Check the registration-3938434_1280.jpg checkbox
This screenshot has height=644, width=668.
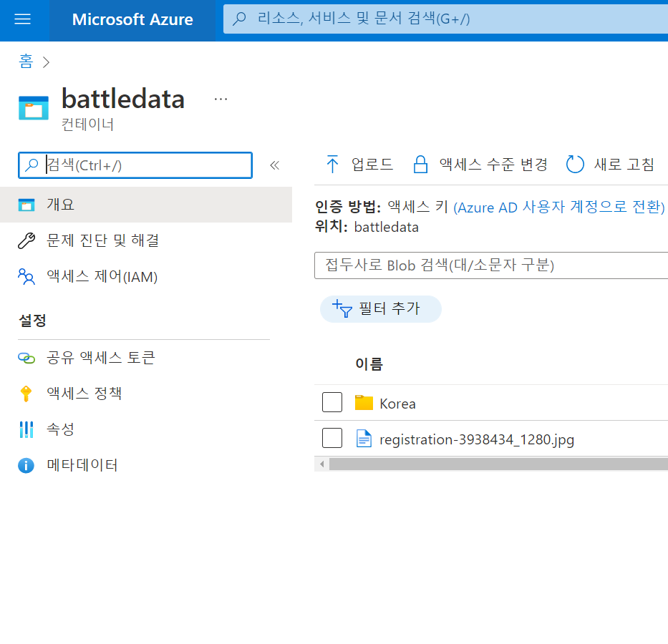[x=332, y=438]
